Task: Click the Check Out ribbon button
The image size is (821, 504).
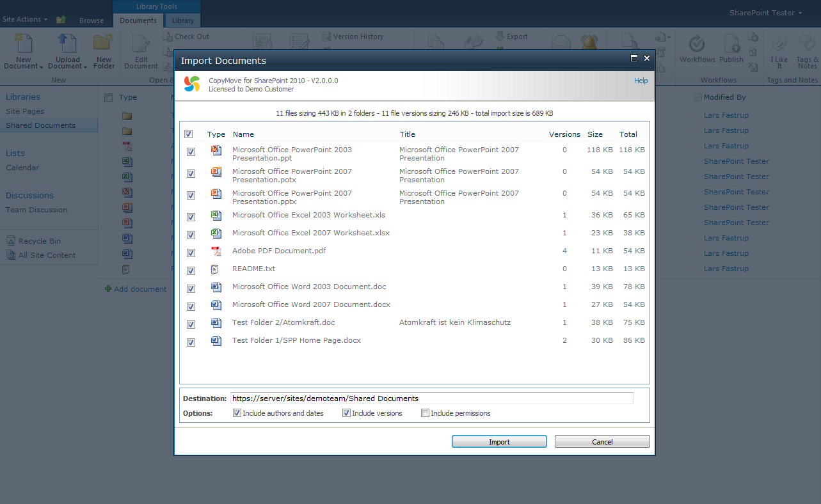Action: tap(186, 36)
